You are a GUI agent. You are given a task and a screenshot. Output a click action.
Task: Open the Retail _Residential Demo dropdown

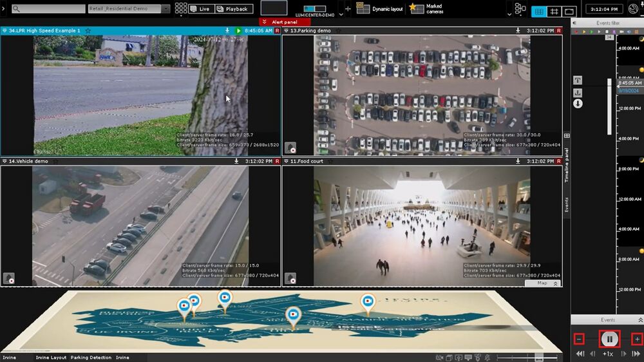click(166, 9)
